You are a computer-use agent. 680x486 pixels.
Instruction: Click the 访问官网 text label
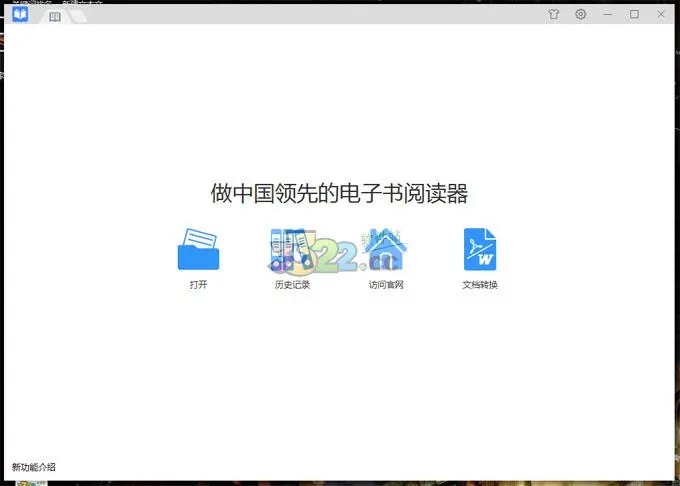[x=385, y=285]
